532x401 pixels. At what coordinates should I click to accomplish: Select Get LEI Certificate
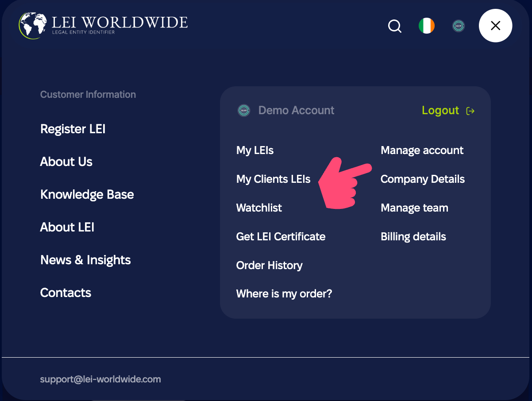(x=281, y=237)
